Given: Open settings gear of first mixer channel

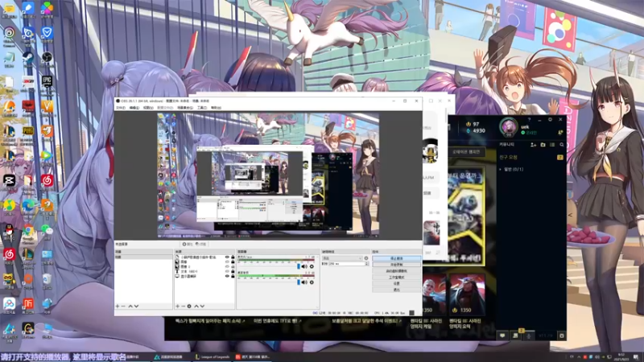Looking at the screenshot, I should (x=312, y=267).
